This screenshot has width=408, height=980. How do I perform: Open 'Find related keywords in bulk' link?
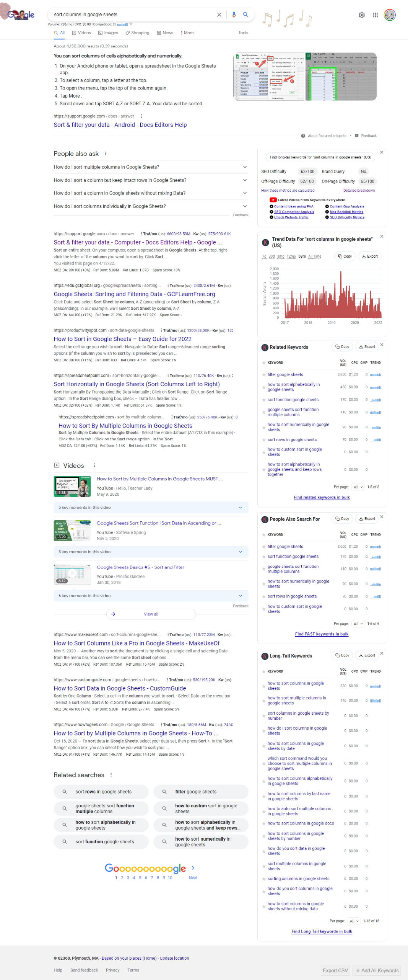click(322, 497)
